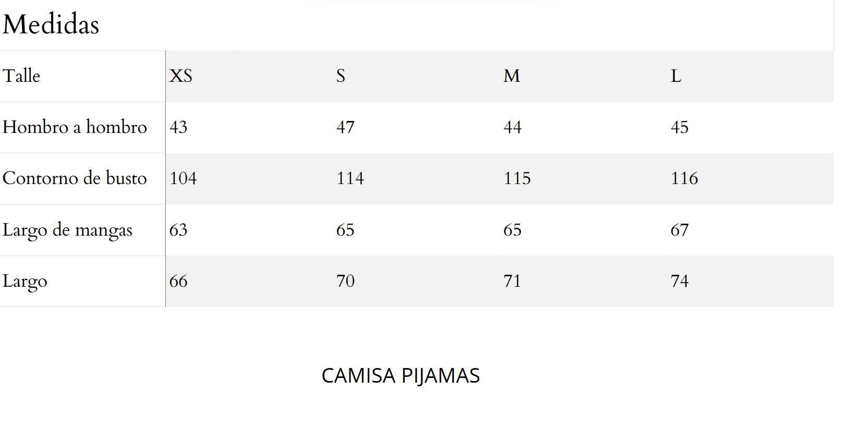868x428 pixels.
Task: Select sleeve length 67 for size L
Action: click(680, 230)
